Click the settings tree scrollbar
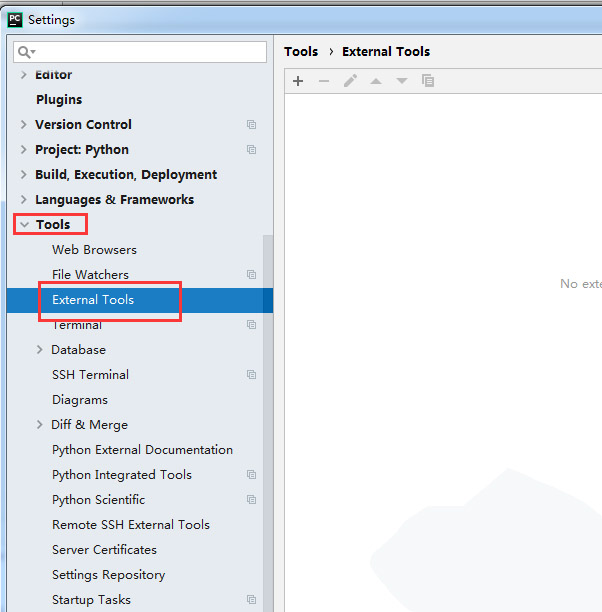 click(x=268, y=423)
